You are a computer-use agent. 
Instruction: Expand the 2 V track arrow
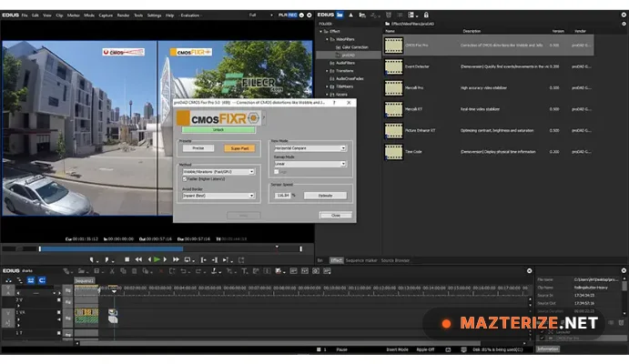point(18,306)
